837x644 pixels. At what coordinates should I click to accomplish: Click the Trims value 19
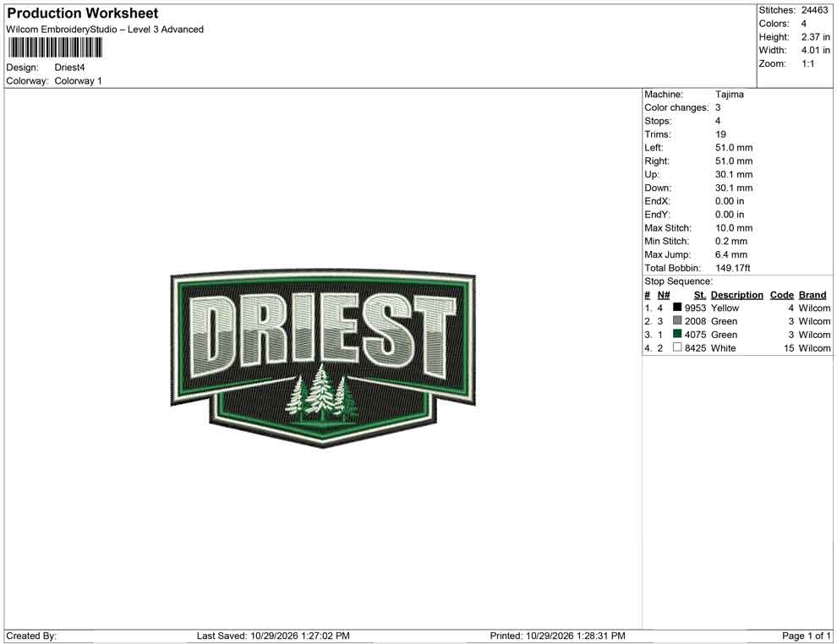[720, 134]
